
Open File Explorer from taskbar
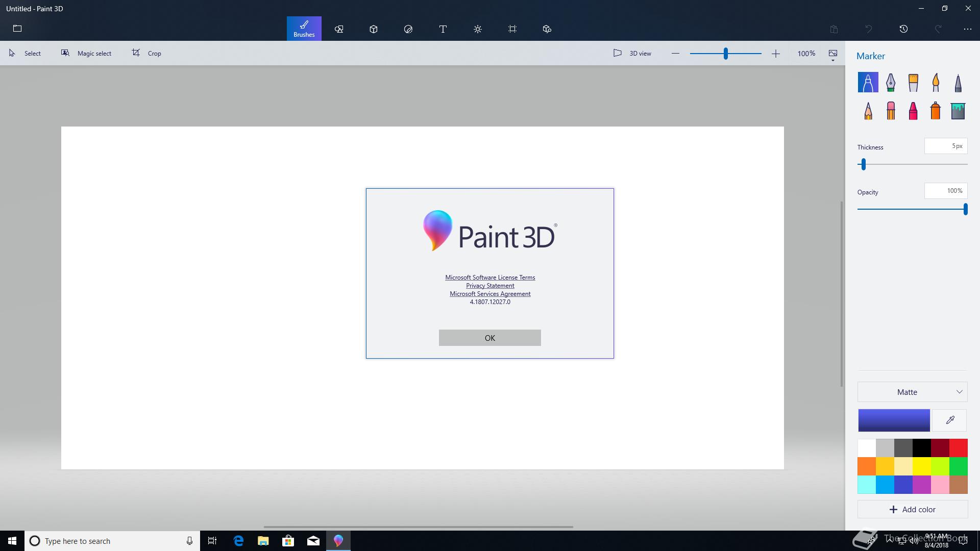coord(263,541)
